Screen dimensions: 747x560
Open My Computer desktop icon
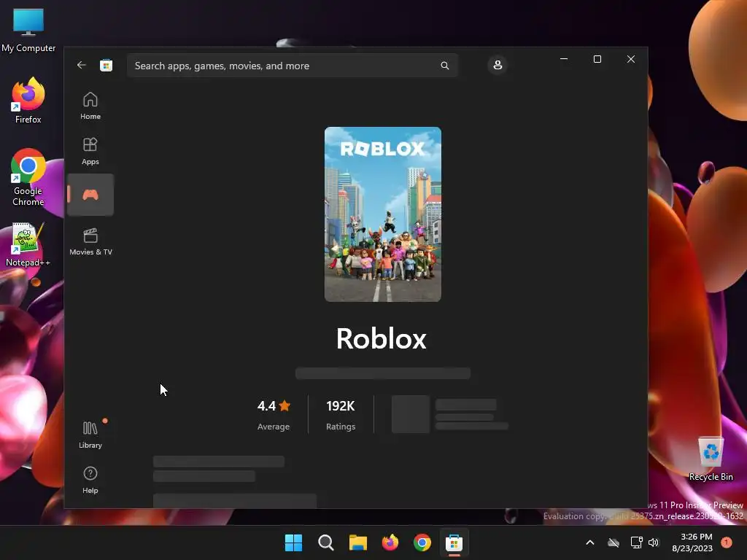(x=28, y=31)
